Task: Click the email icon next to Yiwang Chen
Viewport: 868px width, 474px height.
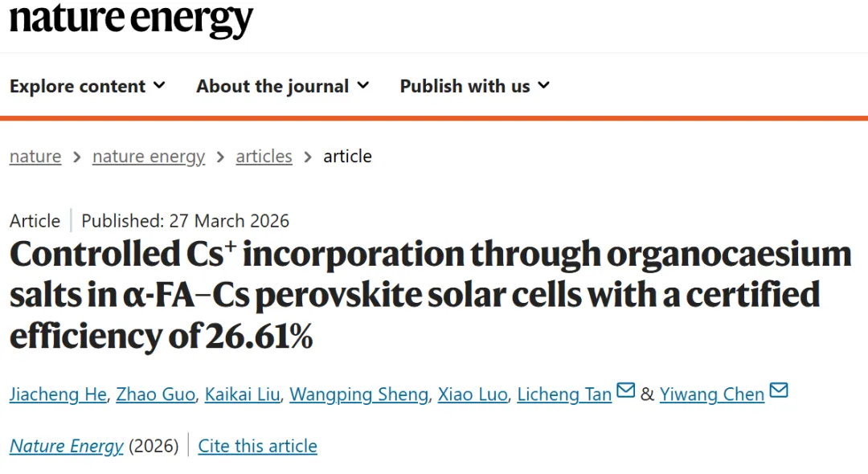Action: click(x=778, y=391)
